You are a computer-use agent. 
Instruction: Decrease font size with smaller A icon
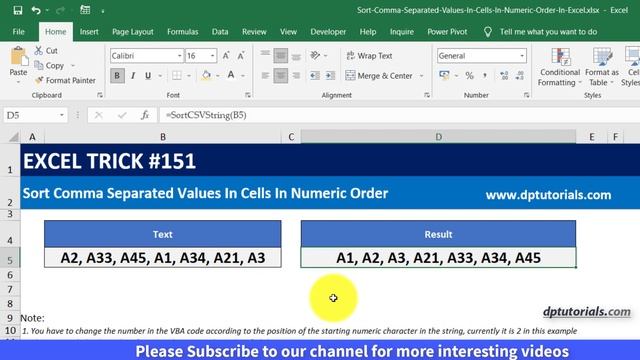pos(241,56)
